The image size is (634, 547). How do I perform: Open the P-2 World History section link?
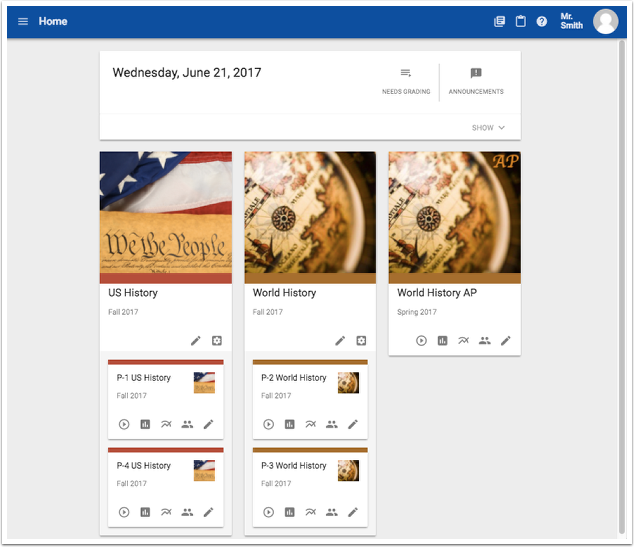(x=294, y=378)
